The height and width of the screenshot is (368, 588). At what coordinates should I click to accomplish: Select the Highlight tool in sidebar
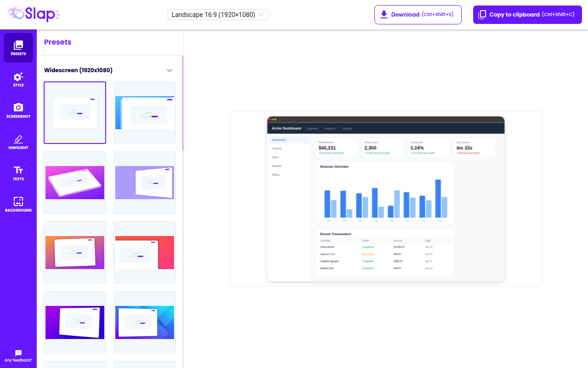click(18, 142)
